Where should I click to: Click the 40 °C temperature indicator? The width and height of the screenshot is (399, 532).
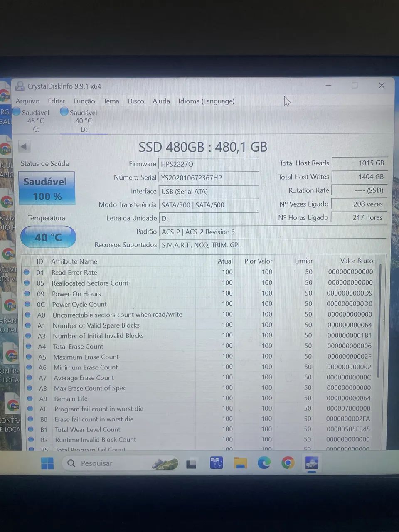(x=48, y=237)
